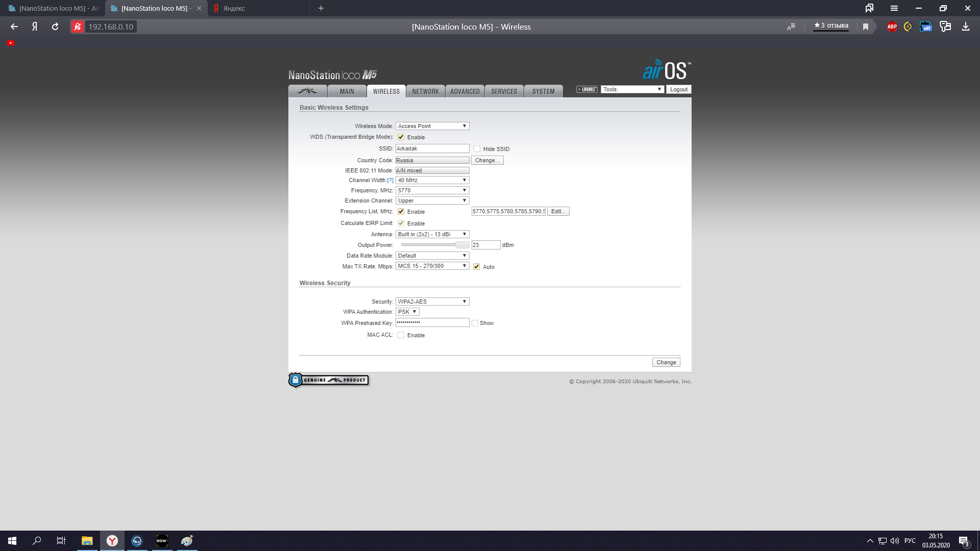Screen dimensions: 980x551
Task: Open the feedback chat extension icon
Action: pyautogui.click(x=945, y=27)
